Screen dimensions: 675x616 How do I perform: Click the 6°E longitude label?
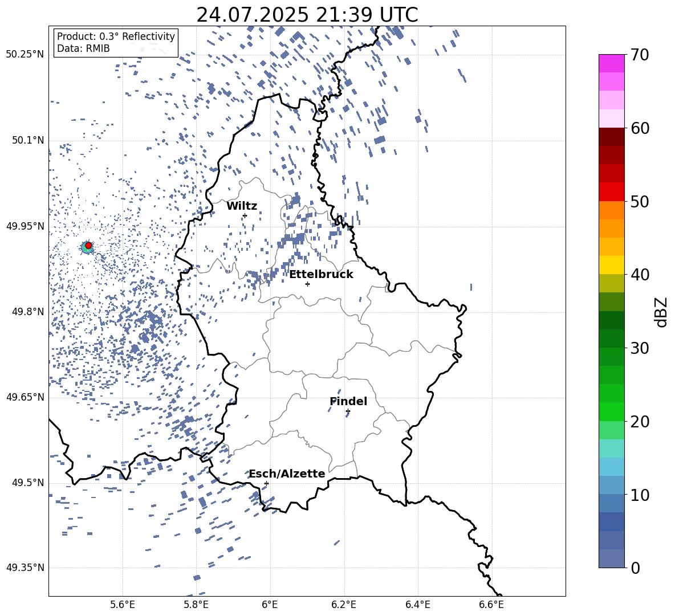(270, 605)
